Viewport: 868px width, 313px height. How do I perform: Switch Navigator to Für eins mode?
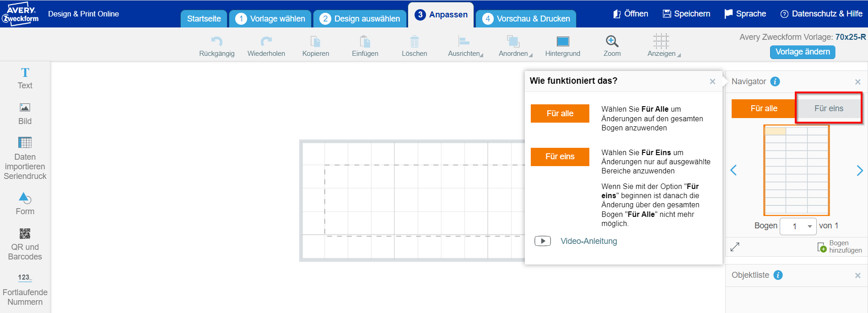(x=828, y=108)
